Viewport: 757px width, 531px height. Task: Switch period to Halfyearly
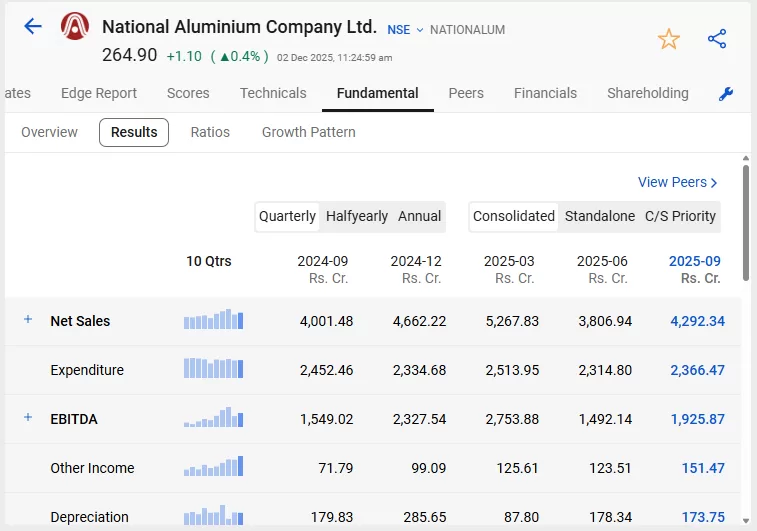point(357,216)
